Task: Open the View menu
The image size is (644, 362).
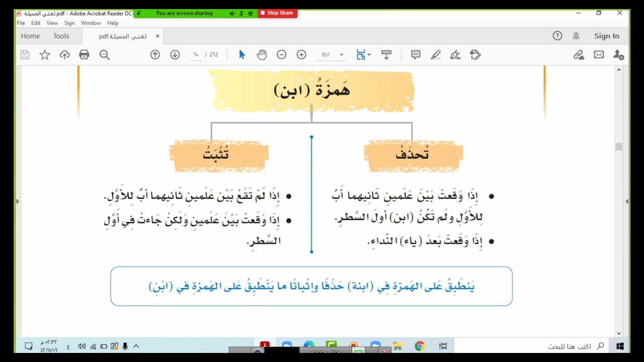Action: (52, 23)
